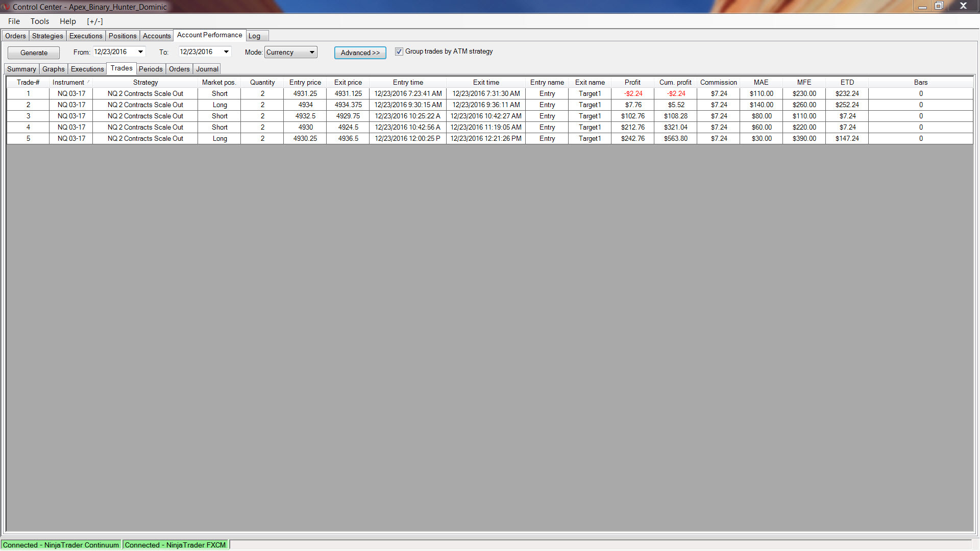Click Connected - NinjaTrader FXCM status
Viewport: 980px width, 551px height.
[x=175, y=545]
